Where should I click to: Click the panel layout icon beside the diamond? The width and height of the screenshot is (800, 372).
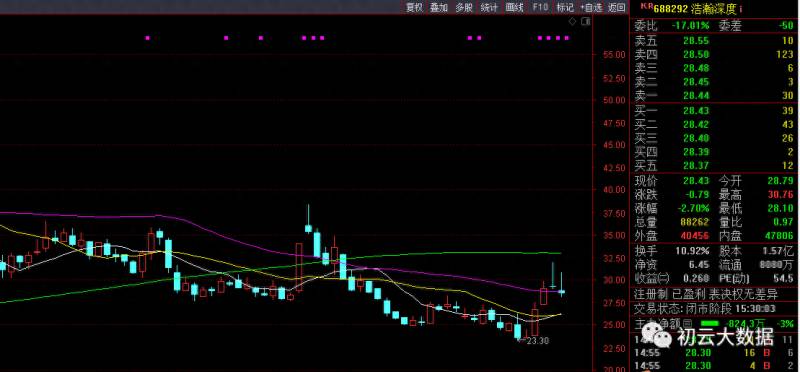click(585, 21)
